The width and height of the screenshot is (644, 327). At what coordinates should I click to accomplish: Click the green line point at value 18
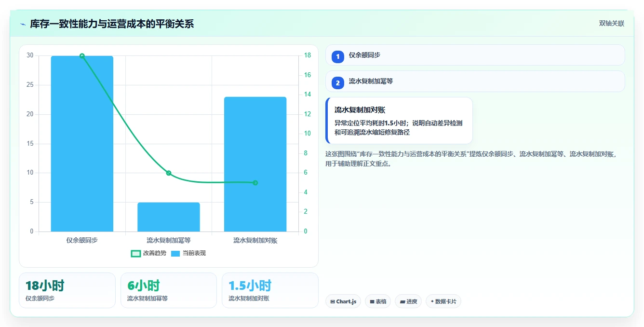(x=82, y=56)
